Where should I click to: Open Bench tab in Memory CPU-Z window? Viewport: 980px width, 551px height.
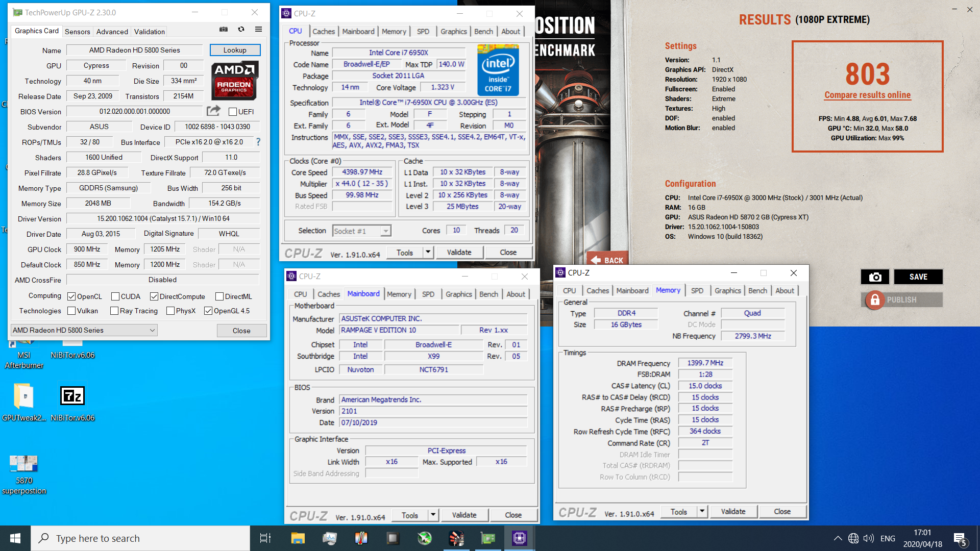[757, 291]
